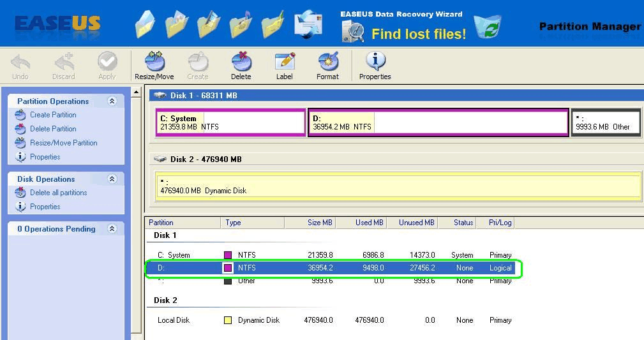This screenshot has height=340, width=644.
Task: Click the 476940.0 used value for Local Disk
Action: coord(370,320)
